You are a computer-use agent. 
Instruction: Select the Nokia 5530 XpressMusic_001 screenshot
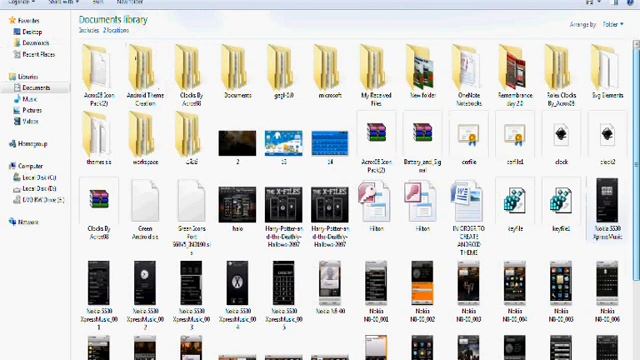98,295
